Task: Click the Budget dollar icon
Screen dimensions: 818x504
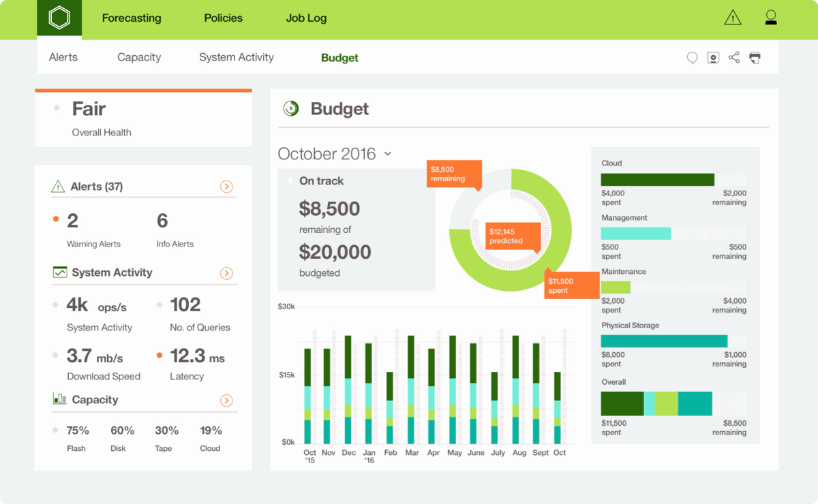Action: tap(291, 108)
